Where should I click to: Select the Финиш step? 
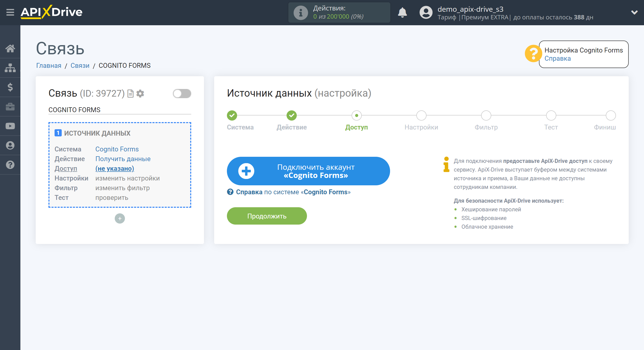coord(611,115)
